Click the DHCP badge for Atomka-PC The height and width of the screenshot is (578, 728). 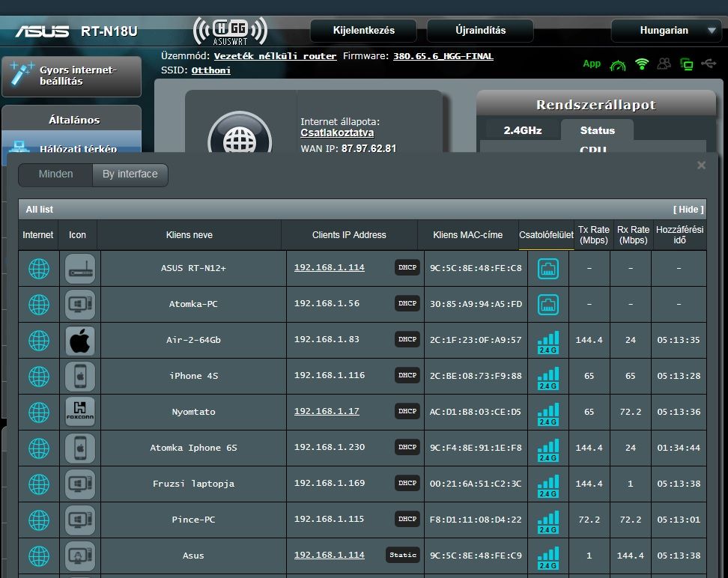coord(407,304)
